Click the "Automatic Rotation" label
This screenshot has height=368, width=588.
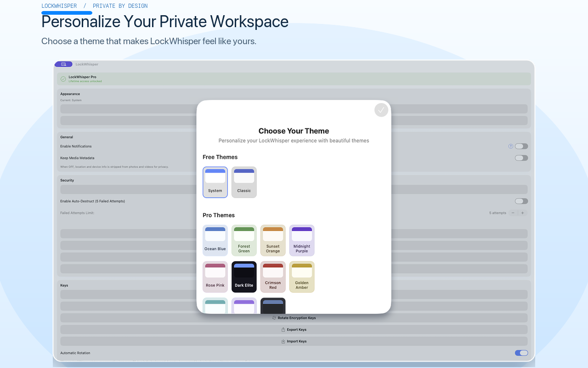click(x=75, y=353)
